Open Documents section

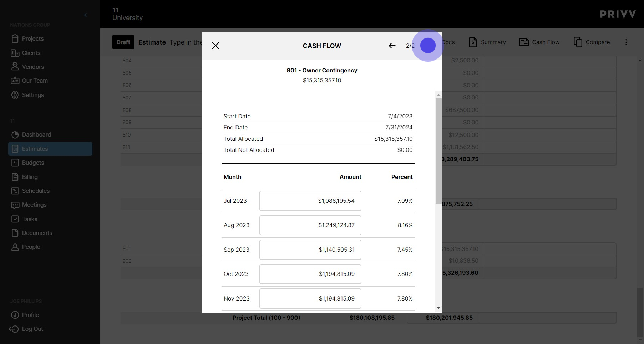pos(32,233)
